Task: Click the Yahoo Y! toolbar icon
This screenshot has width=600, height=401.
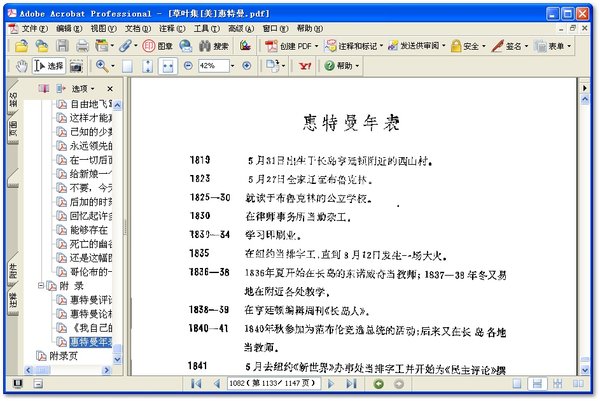Action: click(305, 66)
